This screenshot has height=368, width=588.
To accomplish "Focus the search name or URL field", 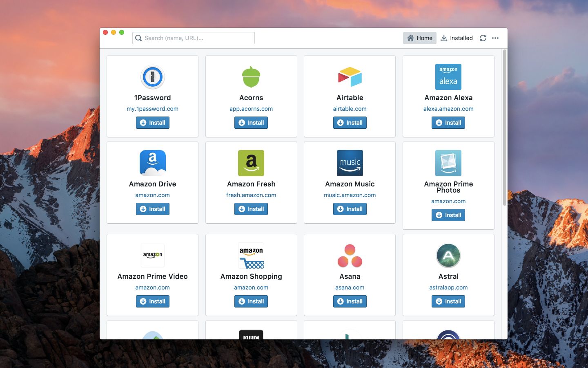I will click(194, 38).
